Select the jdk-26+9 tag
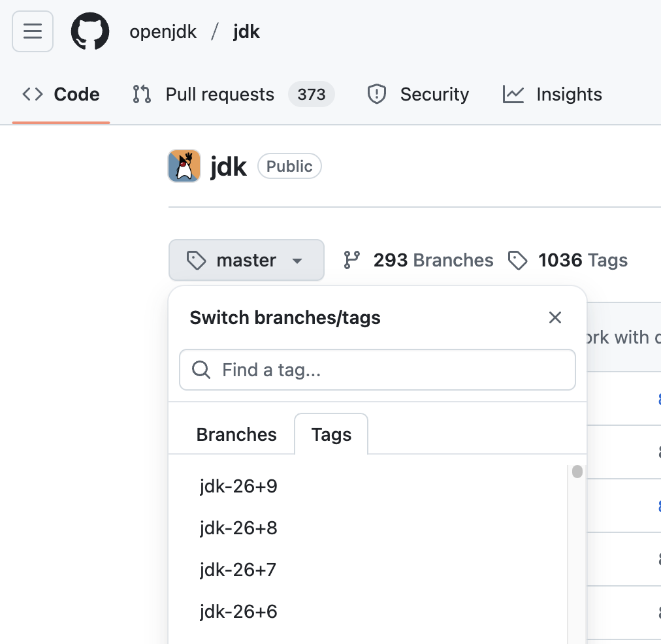661x644 pixels. pos(238,486)
